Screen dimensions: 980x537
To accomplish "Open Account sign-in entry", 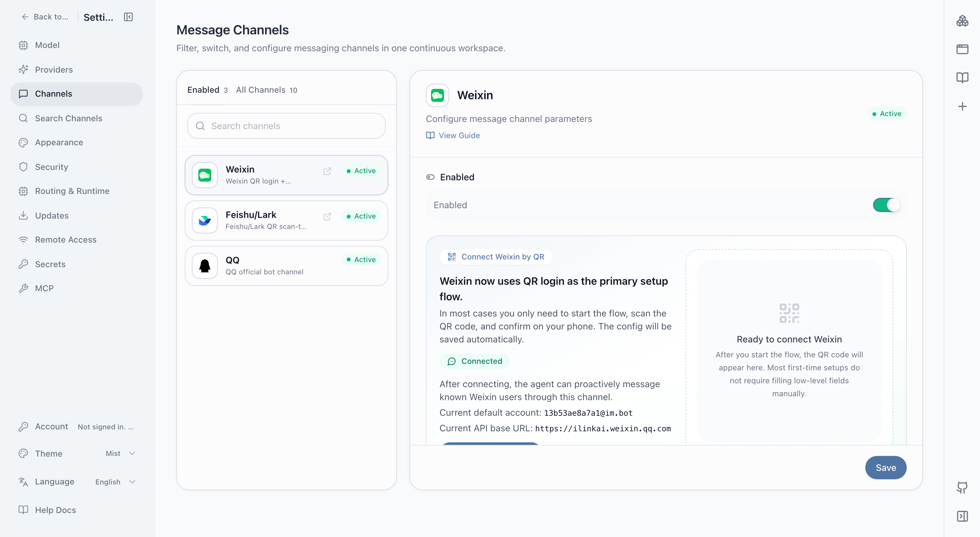I will 76,427.
